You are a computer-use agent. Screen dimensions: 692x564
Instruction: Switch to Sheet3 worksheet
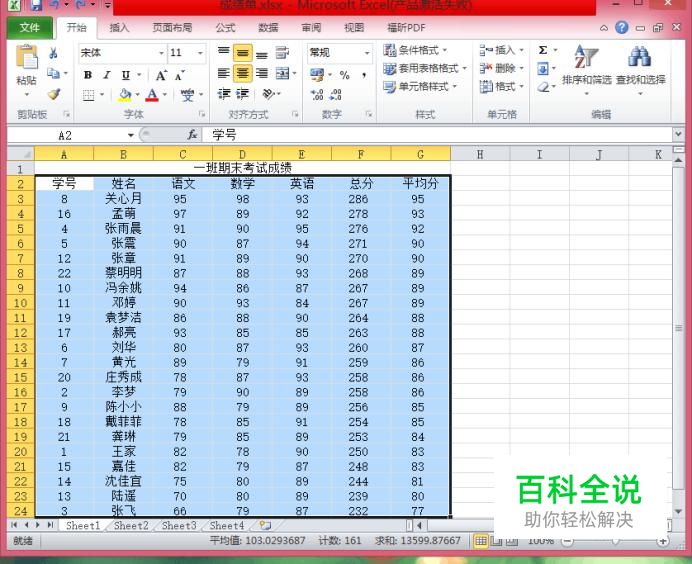[179, 526]
